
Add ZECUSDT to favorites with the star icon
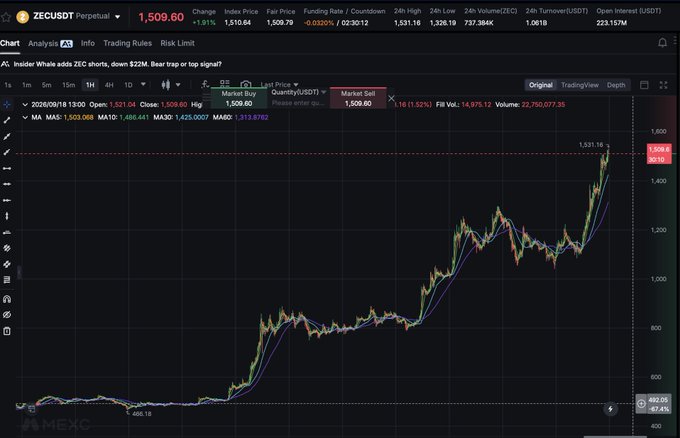[x=6, y=17]
